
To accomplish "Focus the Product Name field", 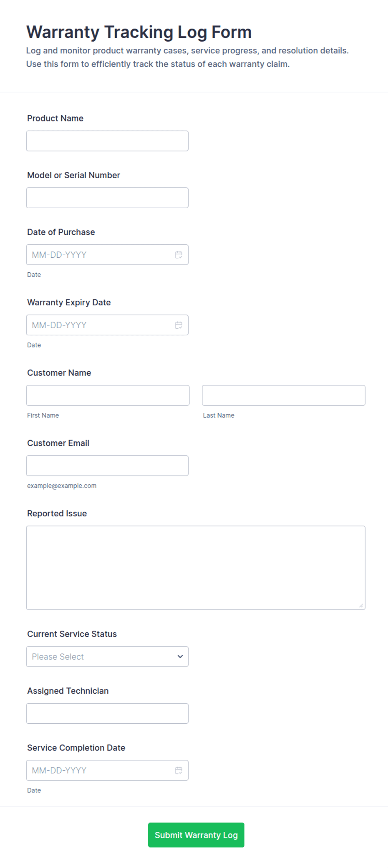I will pyautogui.click(x=107, y=141).
